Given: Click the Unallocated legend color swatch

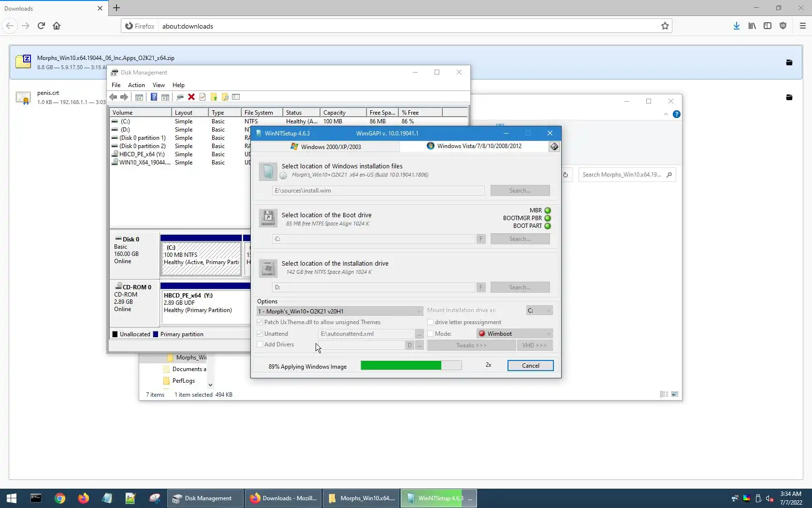Looking at the screenshot, I should [x=115, y=334].
